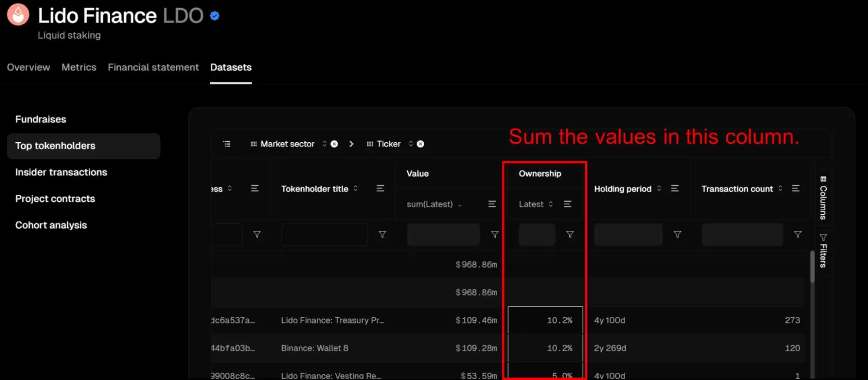Screen dimensions: 868x380
Task: Expand the Filters side panel
Action: 823,251
